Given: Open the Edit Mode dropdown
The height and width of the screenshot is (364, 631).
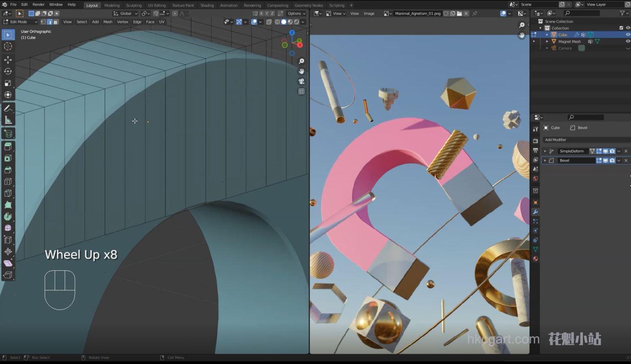Looking at the screenshot, I should (x=20, y=22).
